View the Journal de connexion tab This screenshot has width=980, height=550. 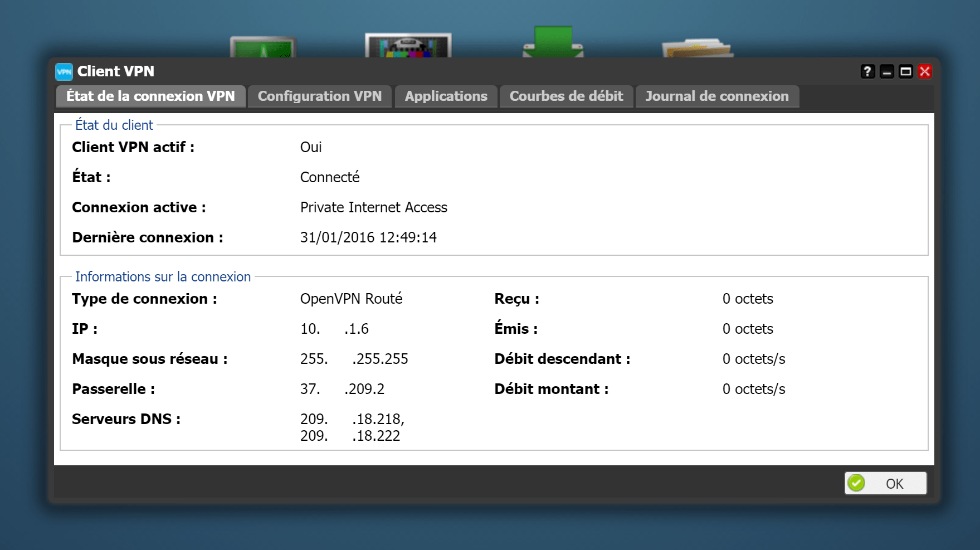717,96
